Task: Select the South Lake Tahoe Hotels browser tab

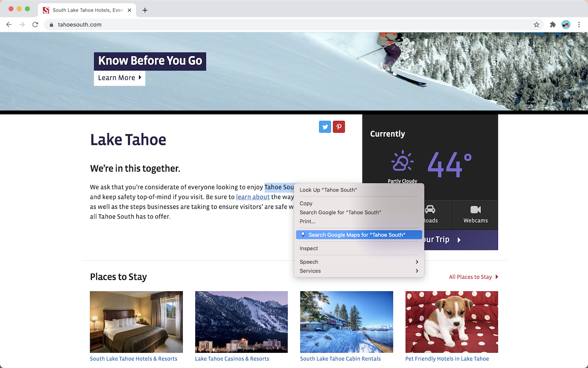Action: click(87, 10)
